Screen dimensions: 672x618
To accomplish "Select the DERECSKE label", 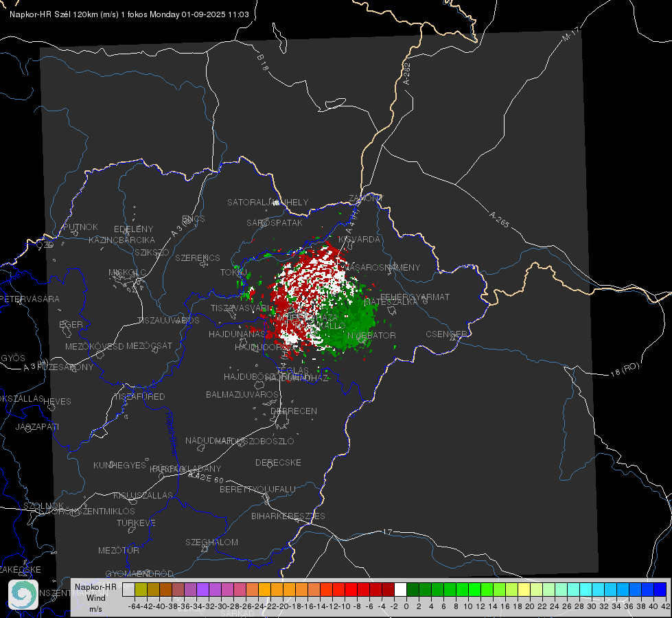I will 278,462.
